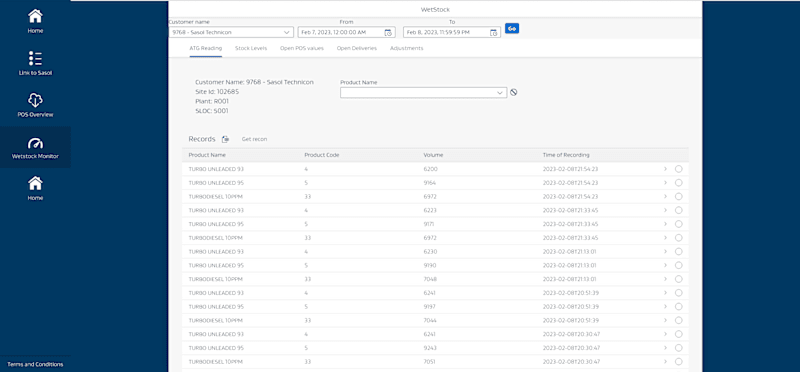
Task: Click the Plant: R001 text
Action: tap(212, 101)
